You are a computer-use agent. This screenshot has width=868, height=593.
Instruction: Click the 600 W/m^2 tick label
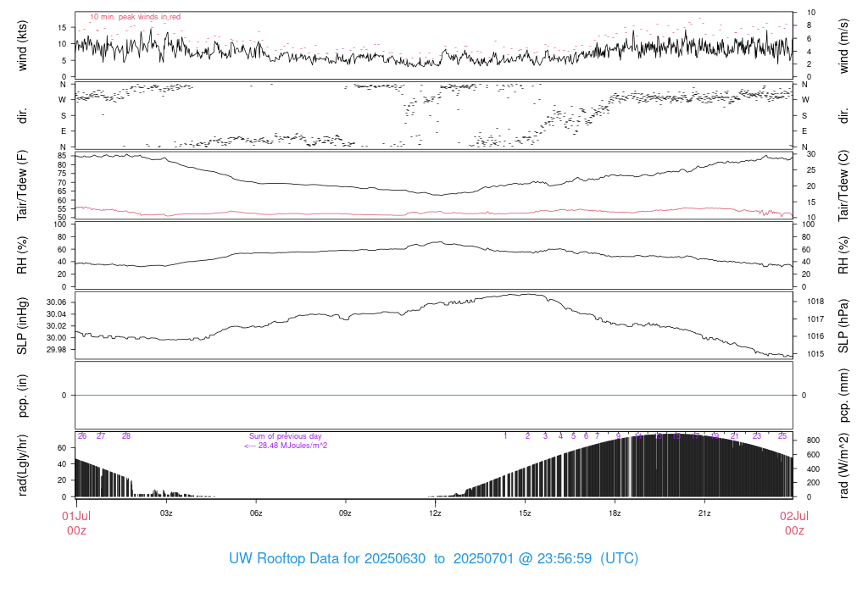tap(813, 455)
